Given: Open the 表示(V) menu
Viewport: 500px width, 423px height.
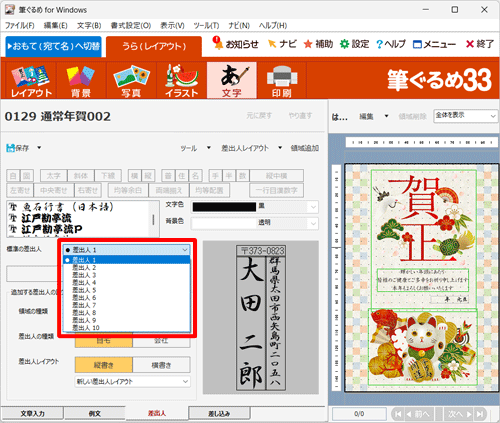Looking at the screenshot, I should [172, 25].
